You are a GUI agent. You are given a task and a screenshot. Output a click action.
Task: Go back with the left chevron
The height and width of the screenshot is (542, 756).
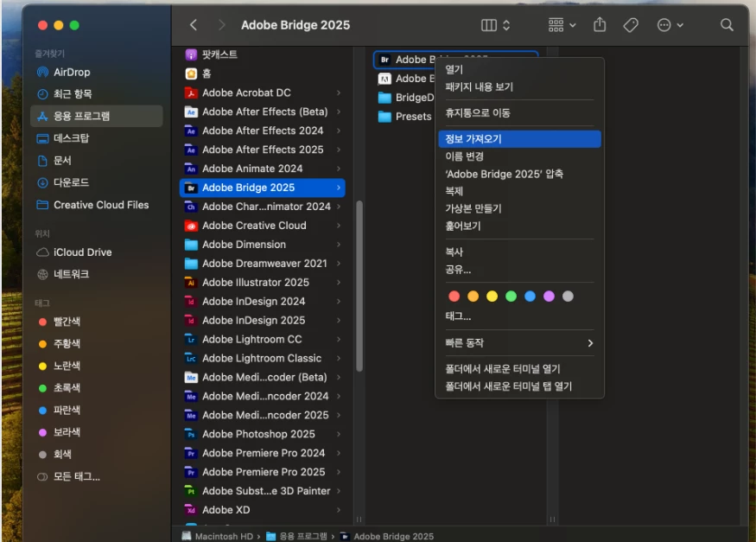194,25
